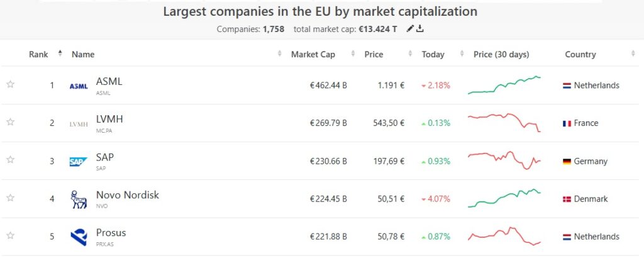Open the Novo Nordisk company link
The height and width of the screenshot is (258, 644).
pos(127,195)
